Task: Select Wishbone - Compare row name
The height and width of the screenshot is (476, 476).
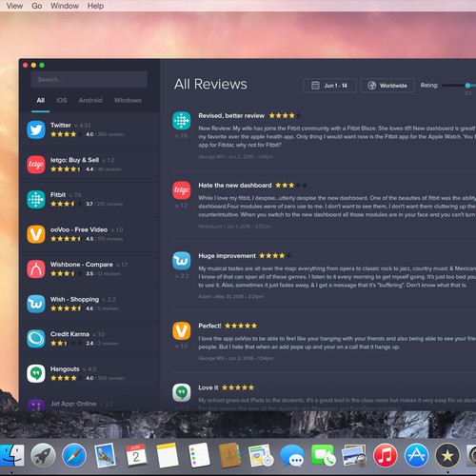Action: [82, 265]
